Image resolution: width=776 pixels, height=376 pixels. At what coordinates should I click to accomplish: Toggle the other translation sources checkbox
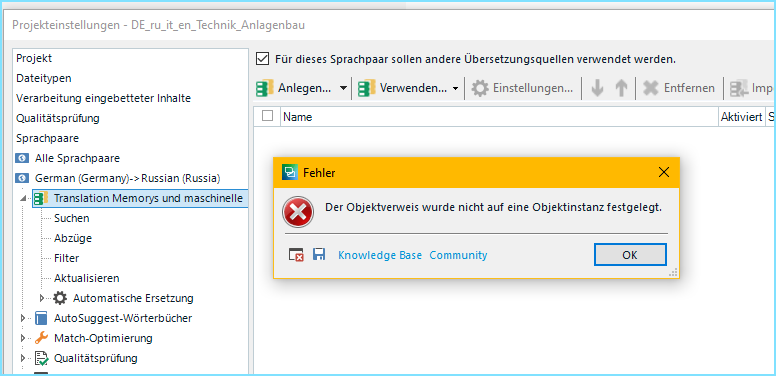(262, 59)
